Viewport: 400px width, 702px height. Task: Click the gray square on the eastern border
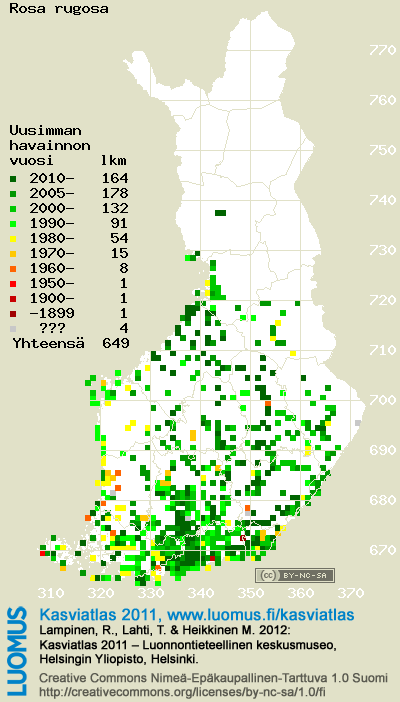click(x=358, y=423)
